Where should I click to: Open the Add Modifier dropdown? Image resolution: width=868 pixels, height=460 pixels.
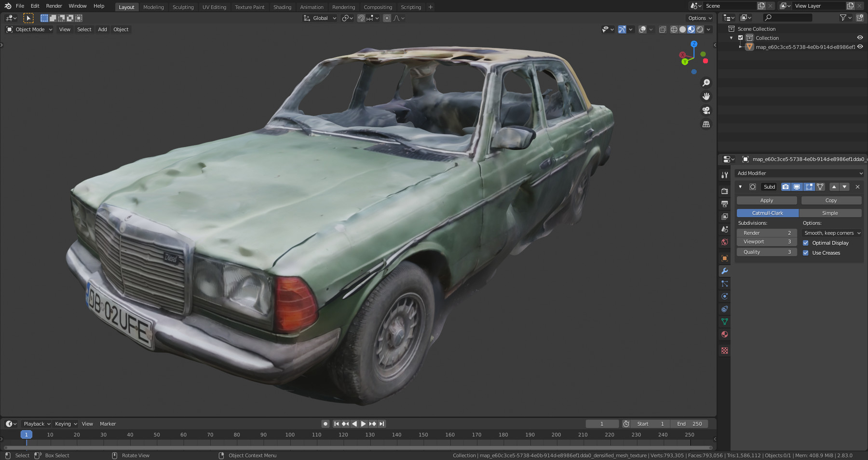pyautogui.click(x=799, y=173)
